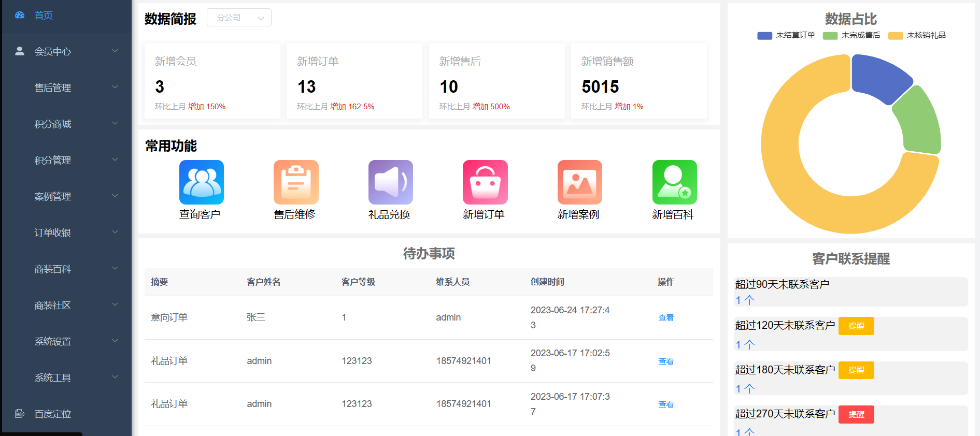Viewport: 980px width, 436px height.
Task: Expand the 商装社区 menu chevron
Action: coord(115,304)
